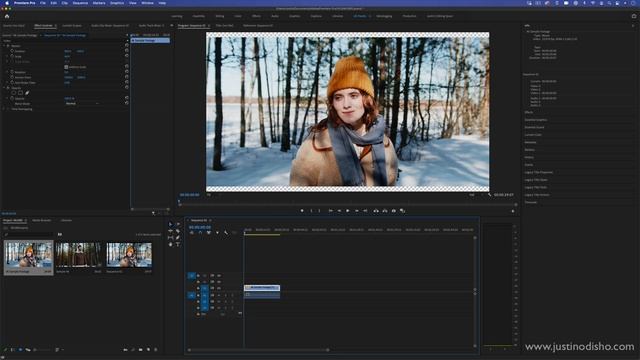Open the timeline display settings wrench
Viewport: 640px width, 360px height.
click(226, 233)
